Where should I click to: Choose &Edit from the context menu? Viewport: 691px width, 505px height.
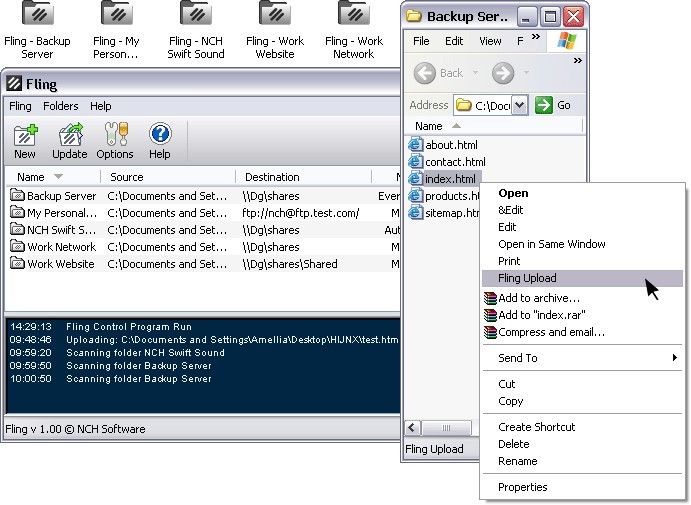(582, 210)
